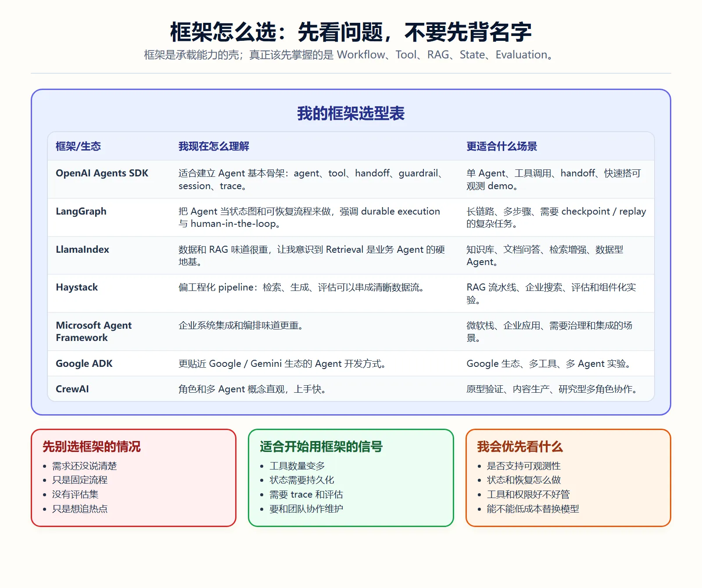Click the scenario Google 生态、多工具
This screenshot has width=702, height=588.
[550, 364]
